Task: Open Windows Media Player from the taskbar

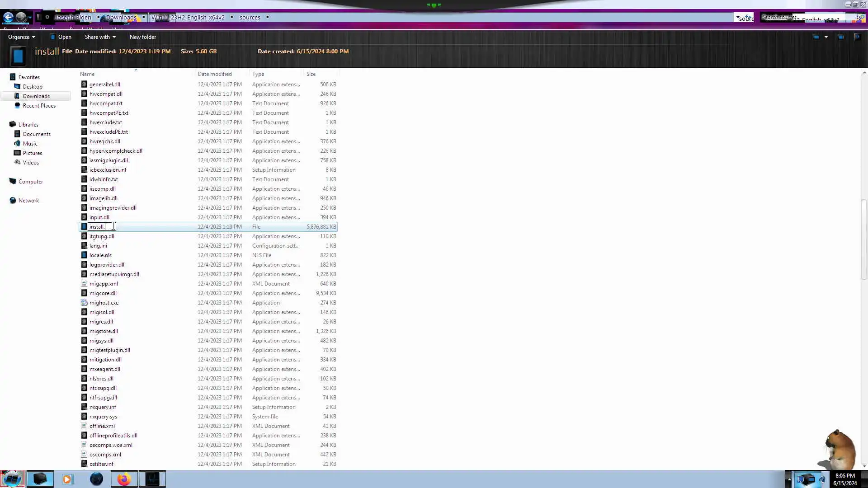Action: (x=67, y=479)
